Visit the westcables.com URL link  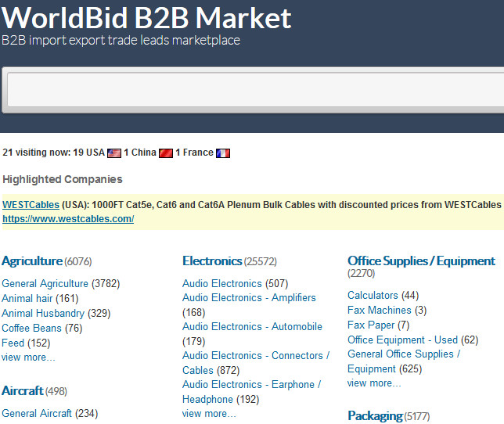tap(68, 219)
